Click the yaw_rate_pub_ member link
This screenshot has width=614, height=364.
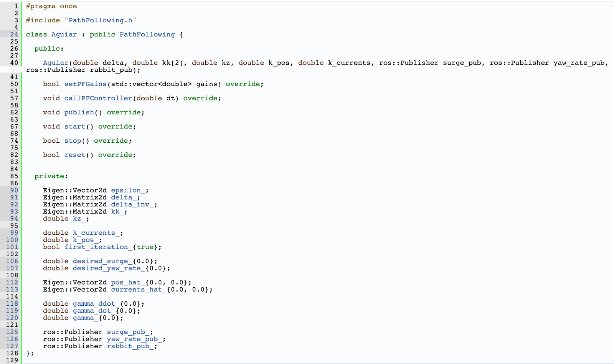(135, 339)
